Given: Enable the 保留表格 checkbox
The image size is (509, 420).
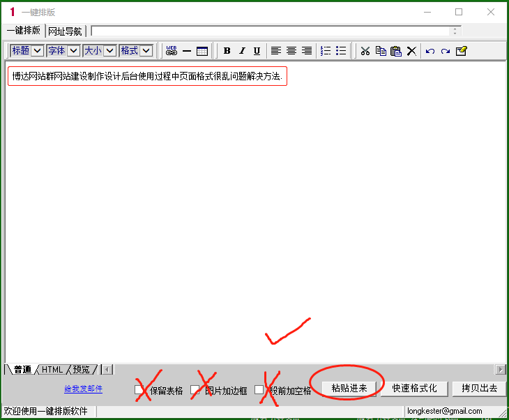Looking at the screenshot, I should [139, 390].
